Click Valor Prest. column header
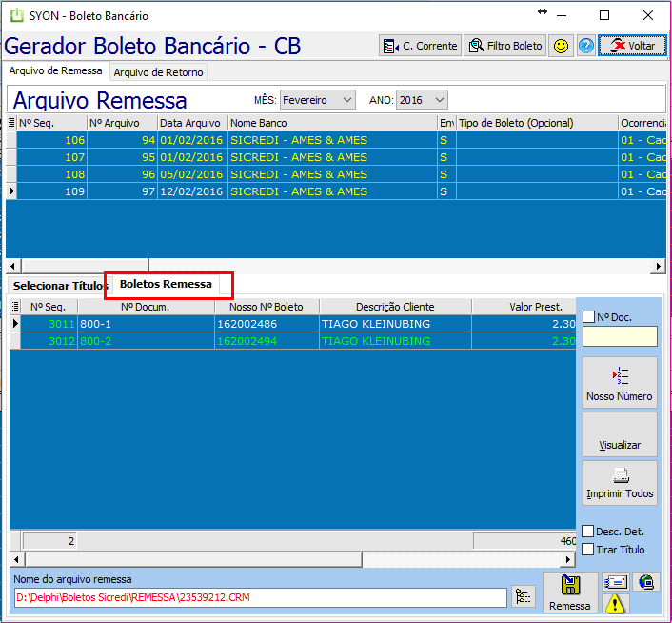 click(524, 307)
